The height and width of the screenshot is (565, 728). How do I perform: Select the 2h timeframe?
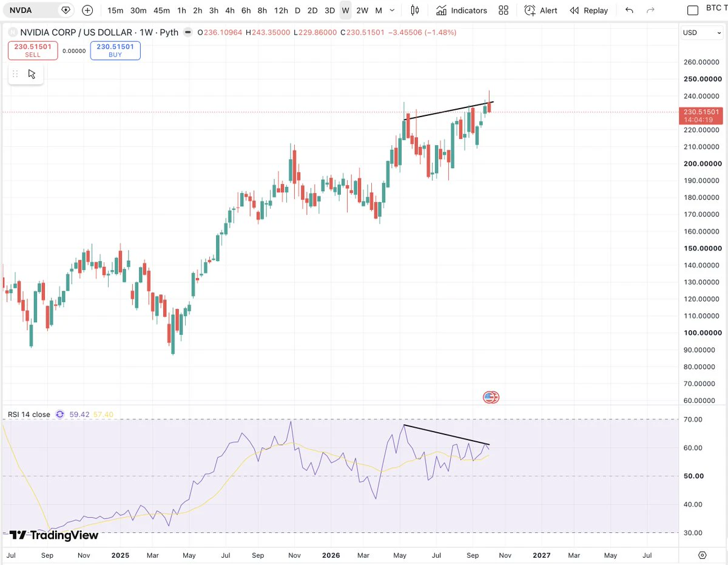point(198,10)
